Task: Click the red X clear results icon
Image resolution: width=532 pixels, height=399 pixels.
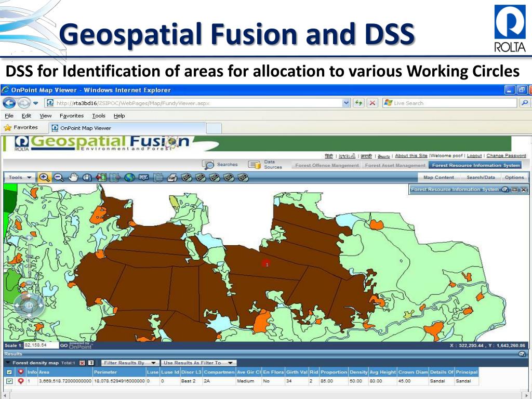Action: (x=82, y=363)
